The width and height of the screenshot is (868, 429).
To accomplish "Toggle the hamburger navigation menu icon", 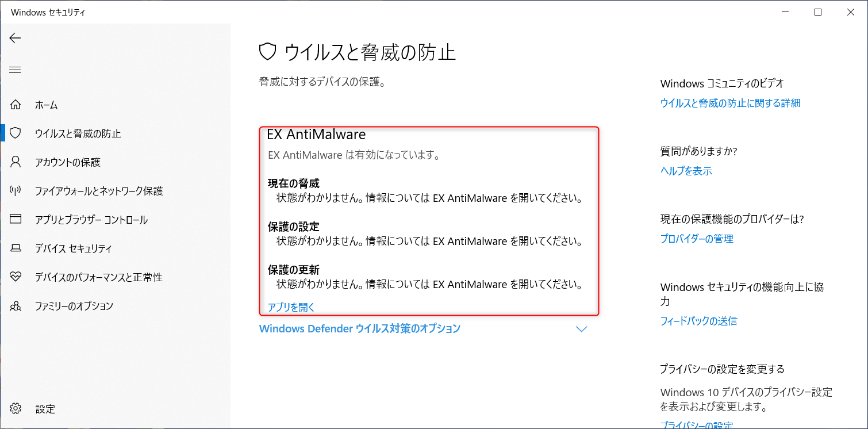I will click(x=15, y=70).
